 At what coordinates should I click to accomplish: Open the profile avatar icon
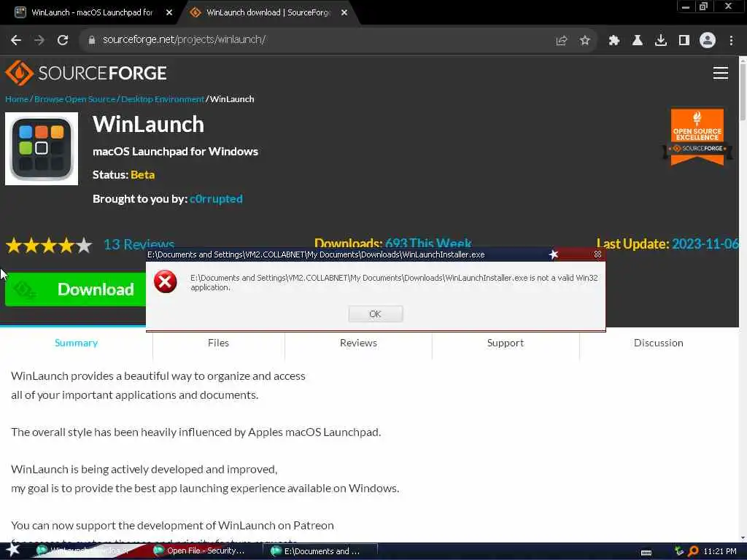[708, 41]
